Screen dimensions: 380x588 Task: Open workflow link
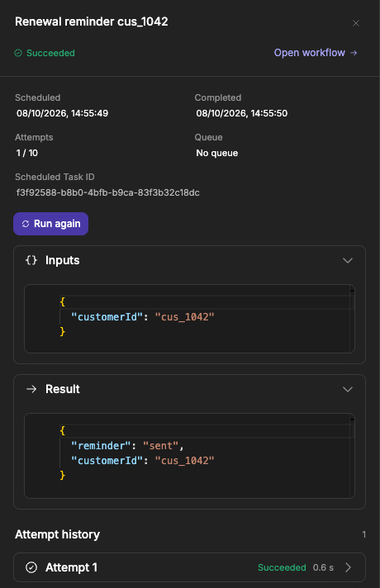click(316, 53)
